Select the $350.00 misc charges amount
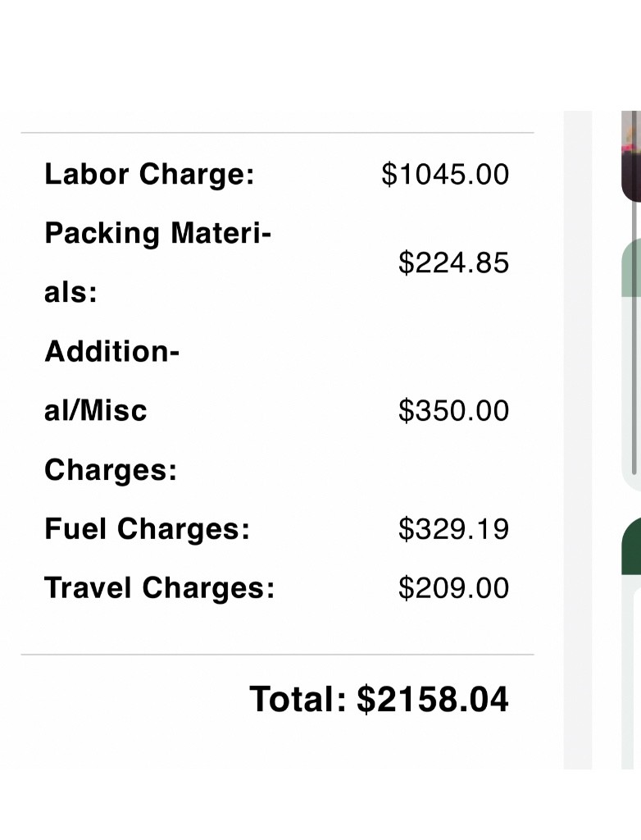Image resolution: width=641 pixels, height=840 pixels. (x=453, y=410)
